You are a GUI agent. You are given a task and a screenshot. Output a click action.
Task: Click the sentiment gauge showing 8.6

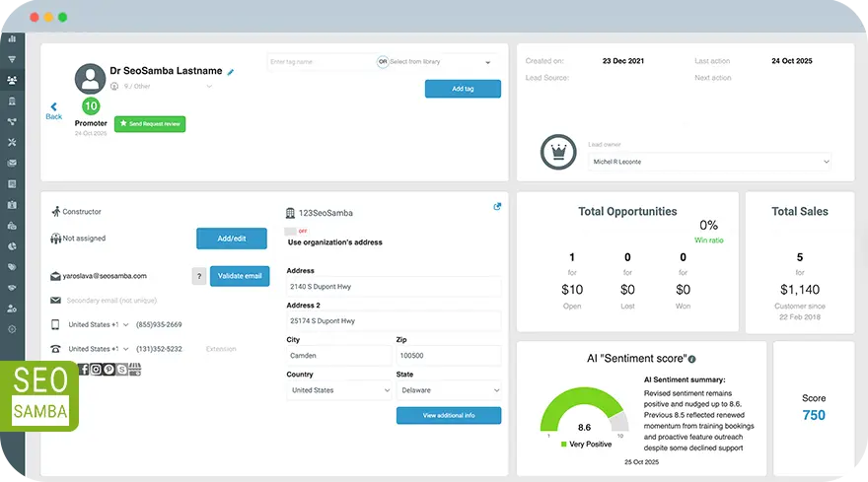pyautogui.click(x=585, y=411)
